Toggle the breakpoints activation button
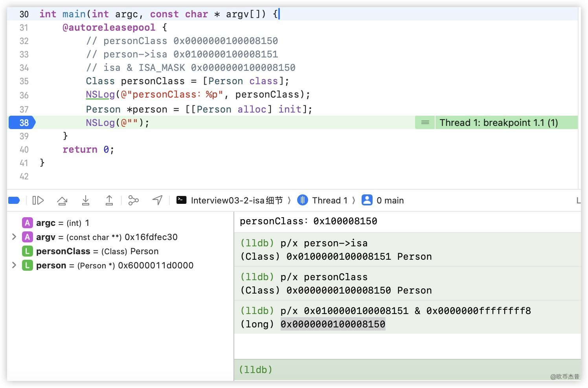 14,201
